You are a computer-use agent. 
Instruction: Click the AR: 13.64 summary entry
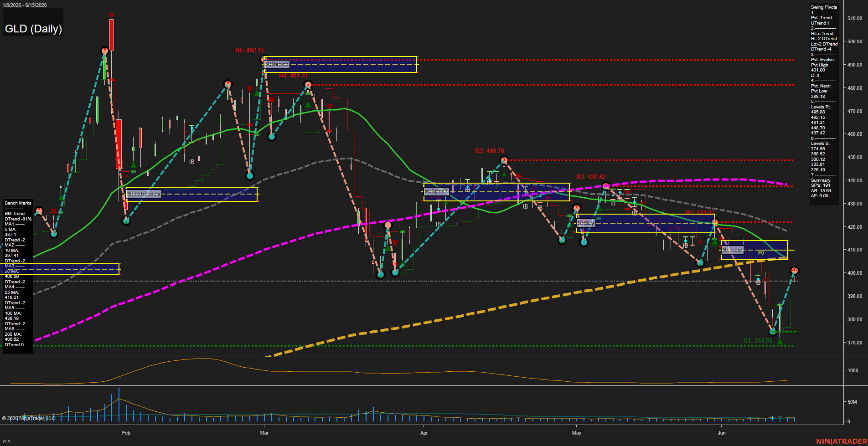pos(821,191)
